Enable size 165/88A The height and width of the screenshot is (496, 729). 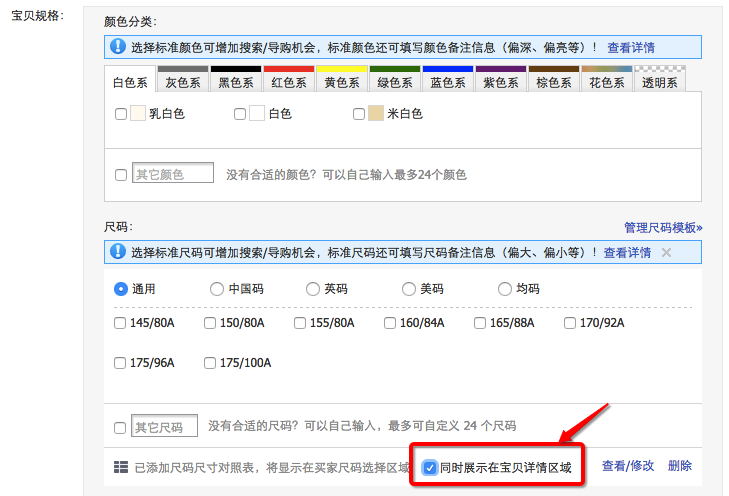(480, 323)
